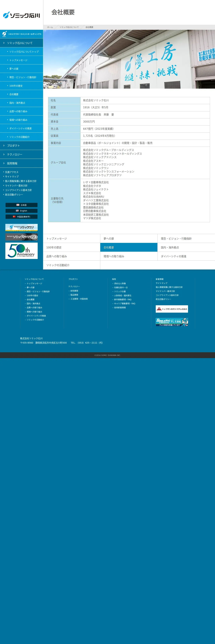Open the ブレス浜松 footer banner
Screen dimensions: 215x644
point(172,322)
